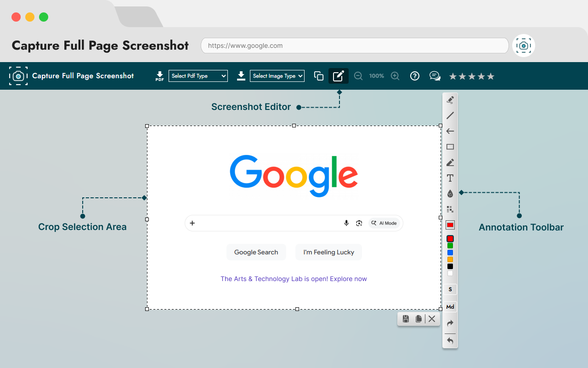Viewport: 588px width, 368px height.
Task: Click the five-star rating row
Action: tap(472, 76)
